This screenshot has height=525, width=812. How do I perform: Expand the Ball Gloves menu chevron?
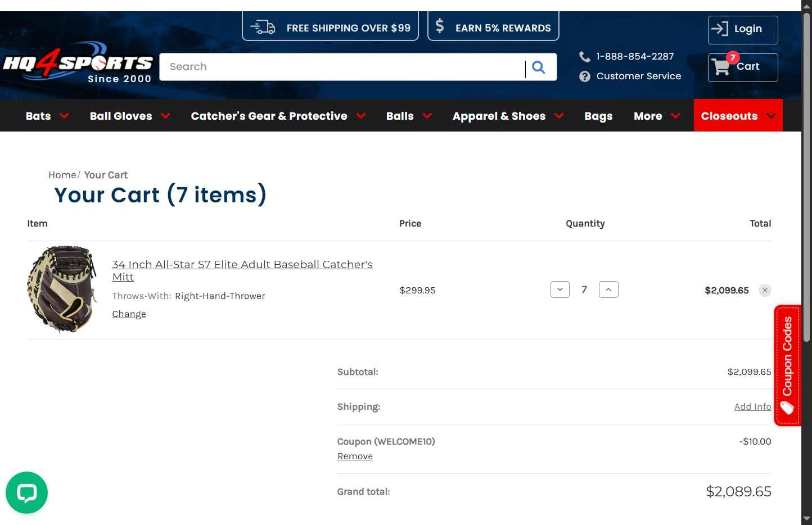(165, 116)
